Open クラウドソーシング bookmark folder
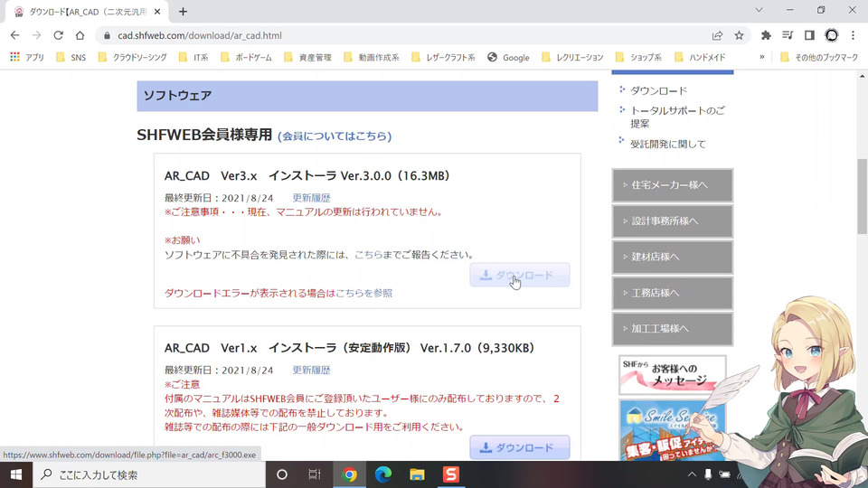The image size is (868, 488). [x=133, y=57]
